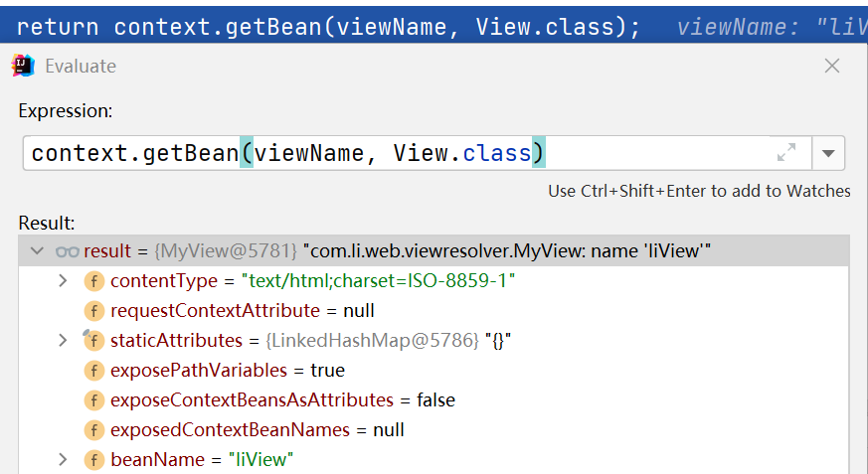This screenshot has width=868, height=474.
Task: Click the requestContextAttribute field icon
Action: pos(94,311)
